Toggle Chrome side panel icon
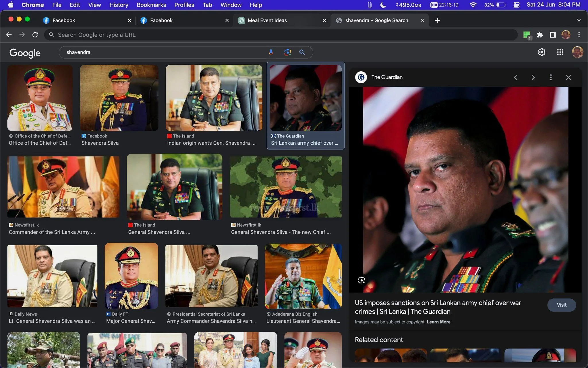 tap(553, 35)
